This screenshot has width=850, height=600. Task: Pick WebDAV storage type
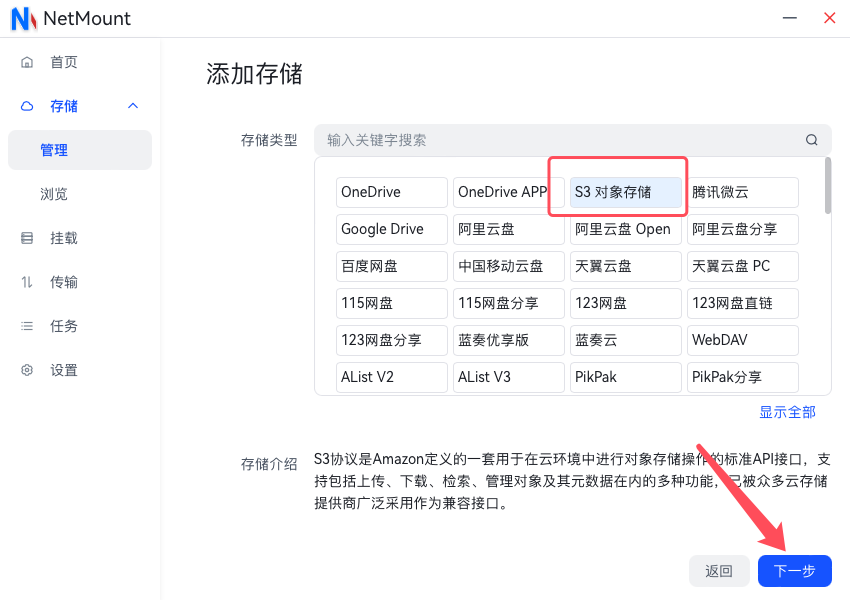point(743,340)
